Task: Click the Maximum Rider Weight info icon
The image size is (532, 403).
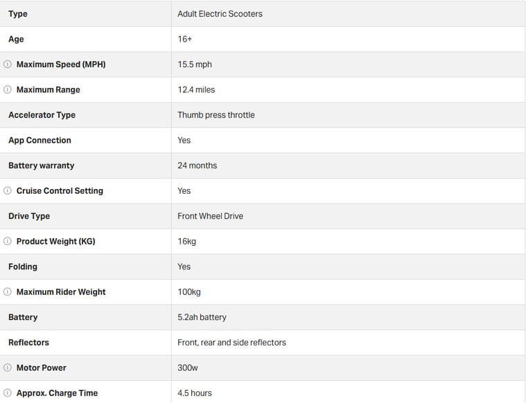Action: tap(8, 292)
